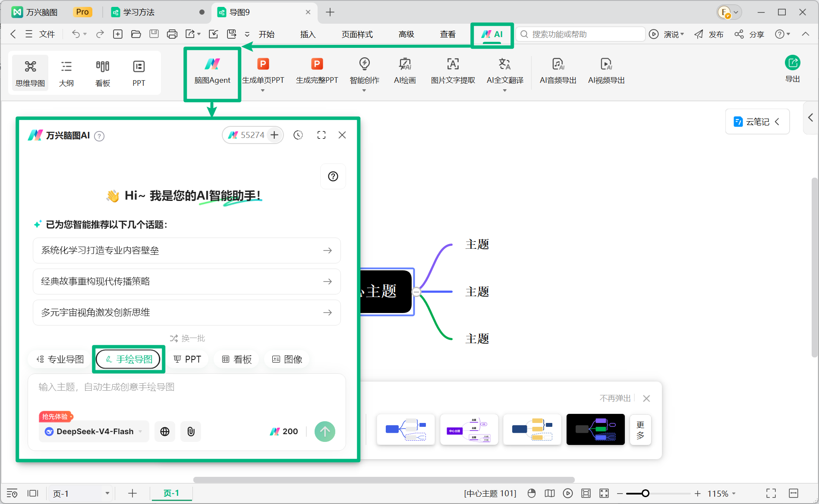Click 换一批 to refresh suggestions
819x504 pixels.
187,338
